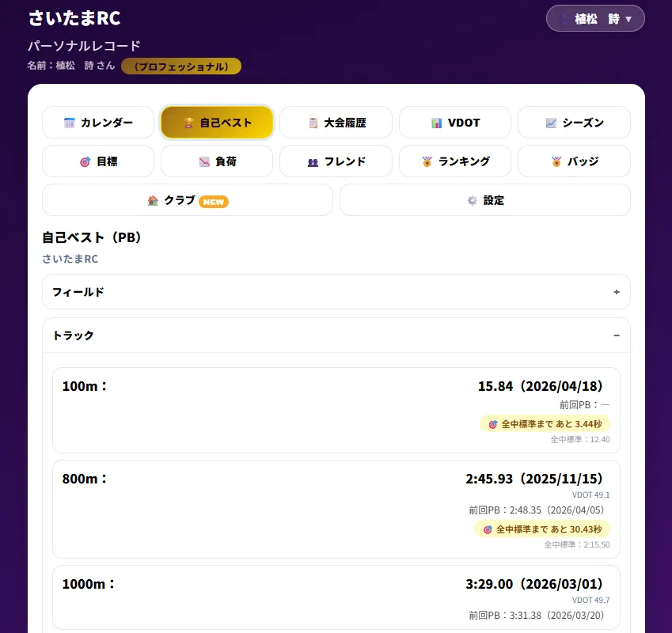This screenshot has height=633, width=672.
Task: Click the calendar icon in カレンダー tab
Action: pyautogui.click(x=70, y=123)
